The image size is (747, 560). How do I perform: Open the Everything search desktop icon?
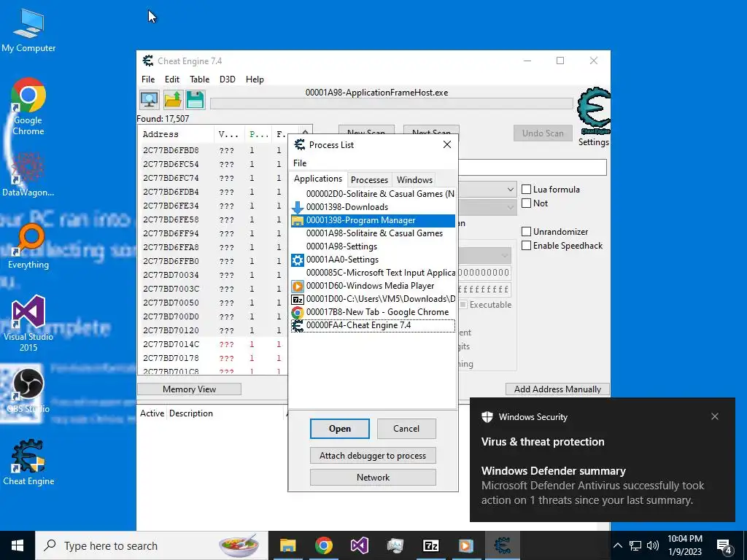pyautogui.click(x=28, y=246)
